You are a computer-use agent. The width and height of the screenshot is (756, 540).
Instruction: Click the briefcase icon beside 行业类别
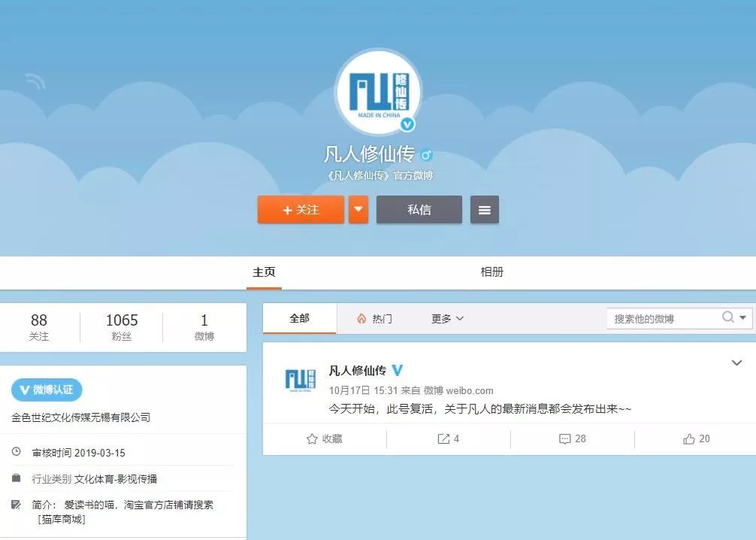click(x=17, y=478)
